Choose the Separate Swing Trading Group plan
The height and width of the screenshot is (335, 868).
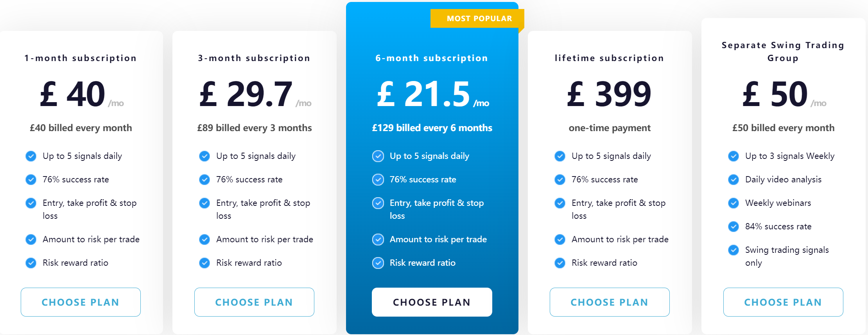point(783,302)
